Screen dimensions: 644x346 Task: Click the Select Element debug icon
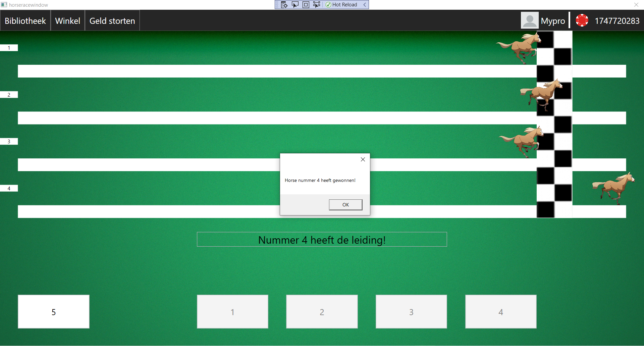(295, 5)
